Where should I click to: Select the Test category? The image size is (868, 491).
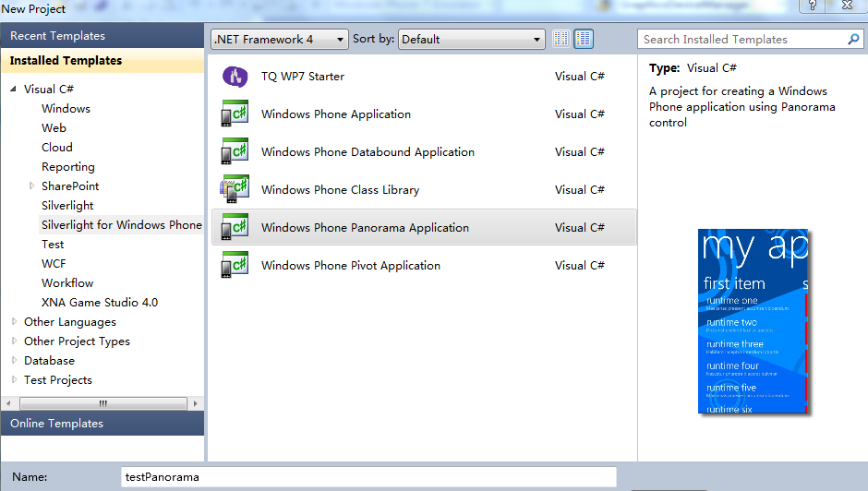pyautogui.click(x=53, y=245)
